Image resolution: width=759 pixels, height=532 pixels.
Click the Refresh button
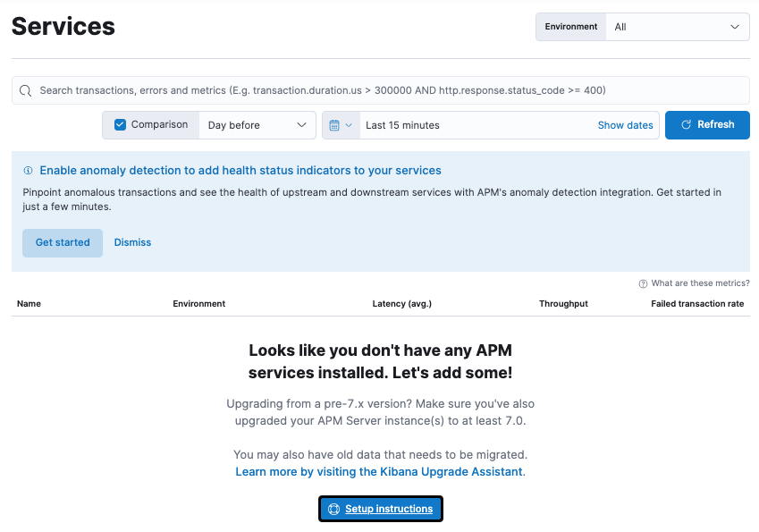pos(707,125)
